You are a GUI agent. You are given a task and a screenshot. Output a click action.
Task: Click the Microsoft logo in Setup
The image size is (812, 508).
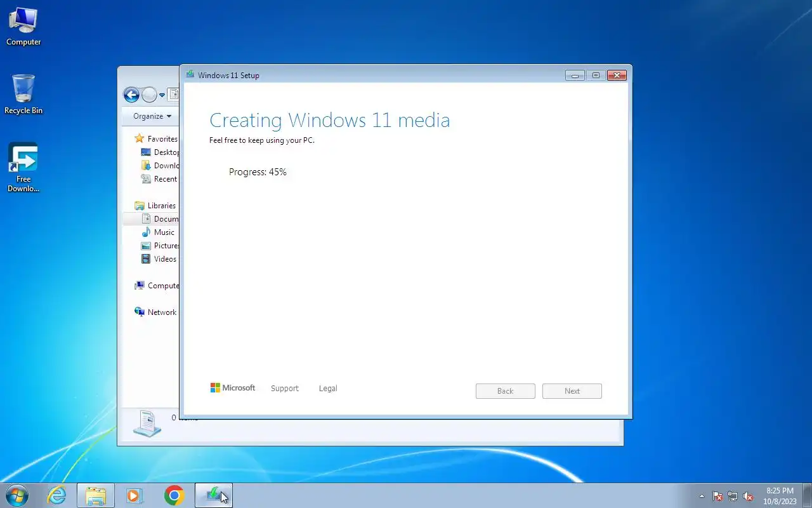pyautogui.click(x=232, y=387)
